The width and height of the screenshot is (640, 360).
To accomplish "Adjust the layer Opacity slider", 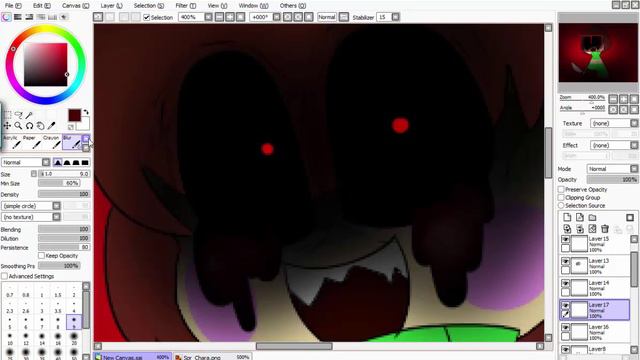I will (x=613, y=180).
